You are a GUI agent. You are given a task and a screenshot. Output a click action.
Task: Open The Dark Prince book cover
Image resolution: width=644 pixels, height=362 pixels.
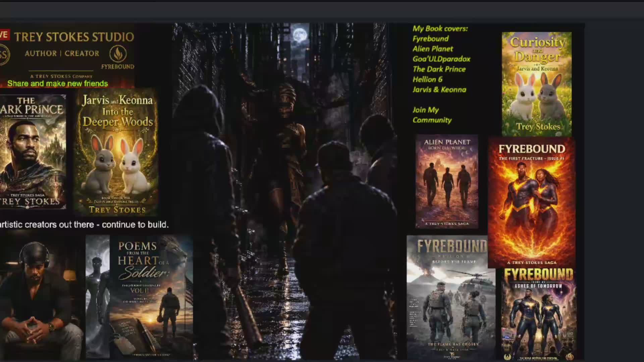pos(33,152)
